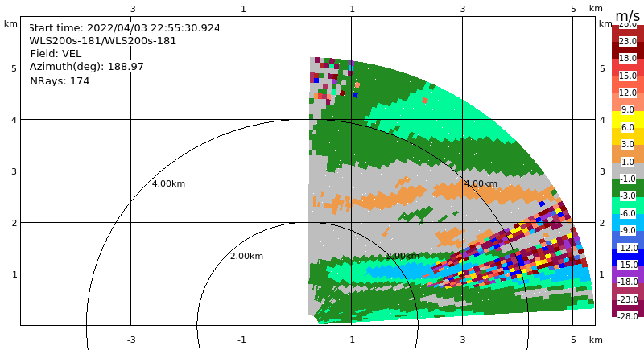644x350 pixels.
Task: Click the 4.00km ring label left of the sweep
Action: click(168, 183)
